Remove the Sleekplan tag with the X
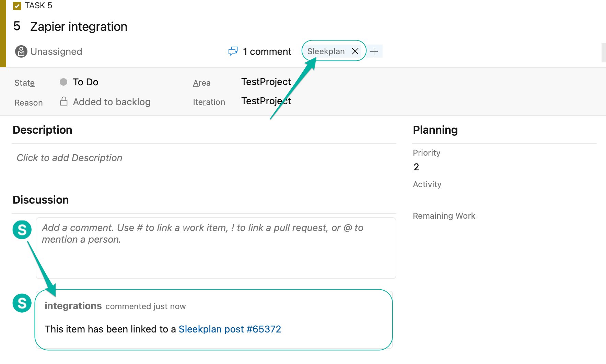The height and width of the screenshot is (364, 606). click(x=355, y=51)
